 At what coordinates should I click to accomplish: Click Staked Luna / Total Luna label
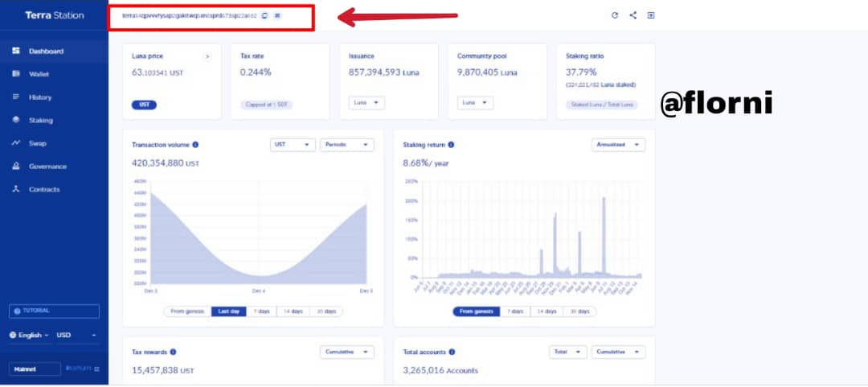click(602, 105)
